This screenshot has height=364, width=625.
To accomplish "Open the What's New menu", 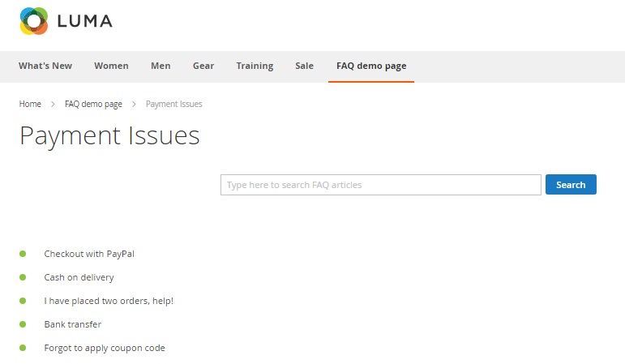I will point(45,66).
